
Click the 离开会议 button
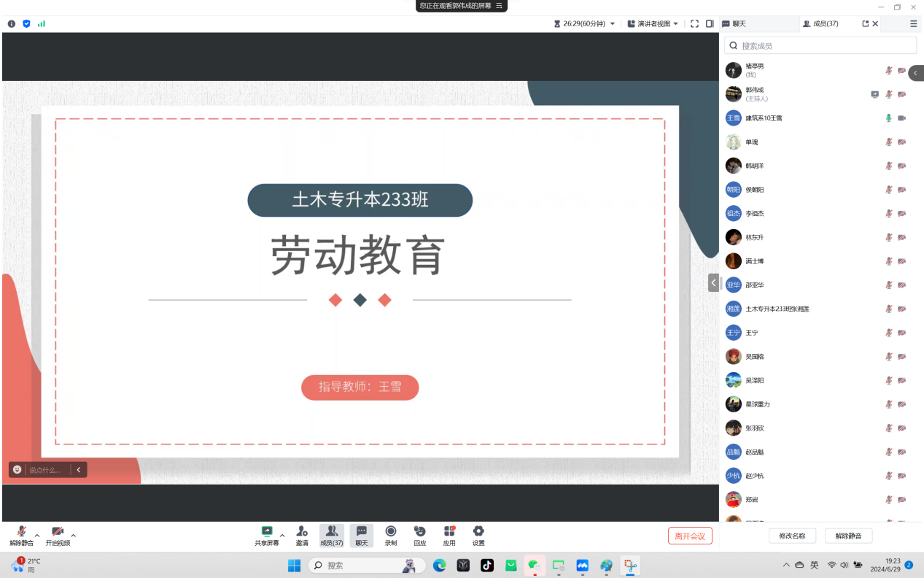click(x=690, y=536)
